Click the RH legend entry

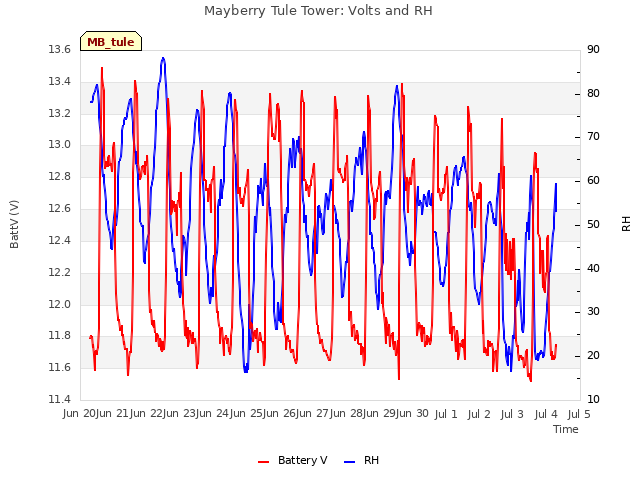click(x=362, y=460)
